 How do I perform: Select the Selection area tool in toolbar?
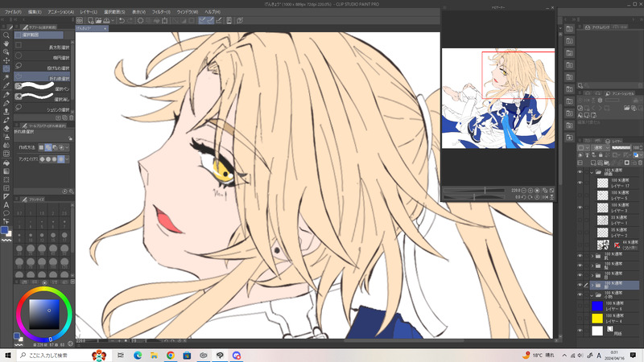(x=6, y=68)
